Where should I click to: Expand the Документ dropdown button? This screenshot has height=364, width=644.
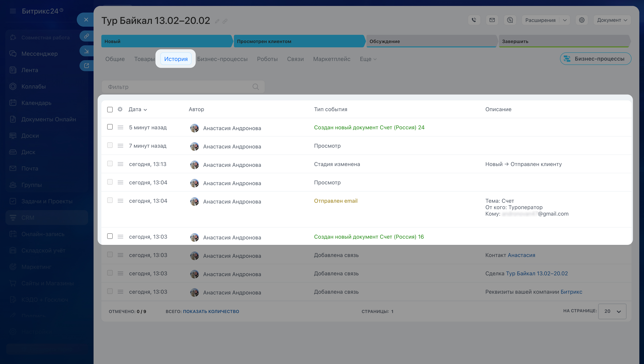click(x=612, y=20)
